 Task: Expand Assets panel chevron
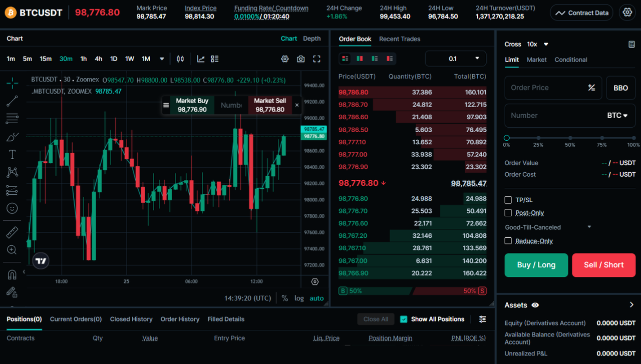pos(631,305)
